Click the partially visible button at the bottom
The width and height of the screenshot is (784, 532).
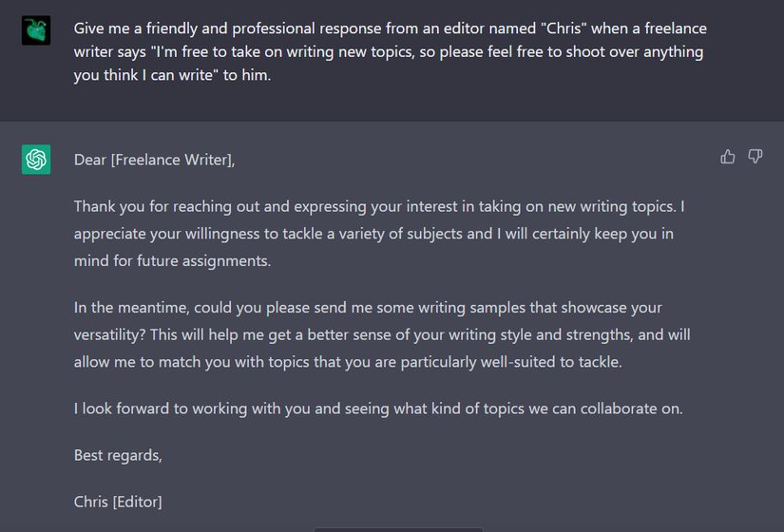coord(397,528)
